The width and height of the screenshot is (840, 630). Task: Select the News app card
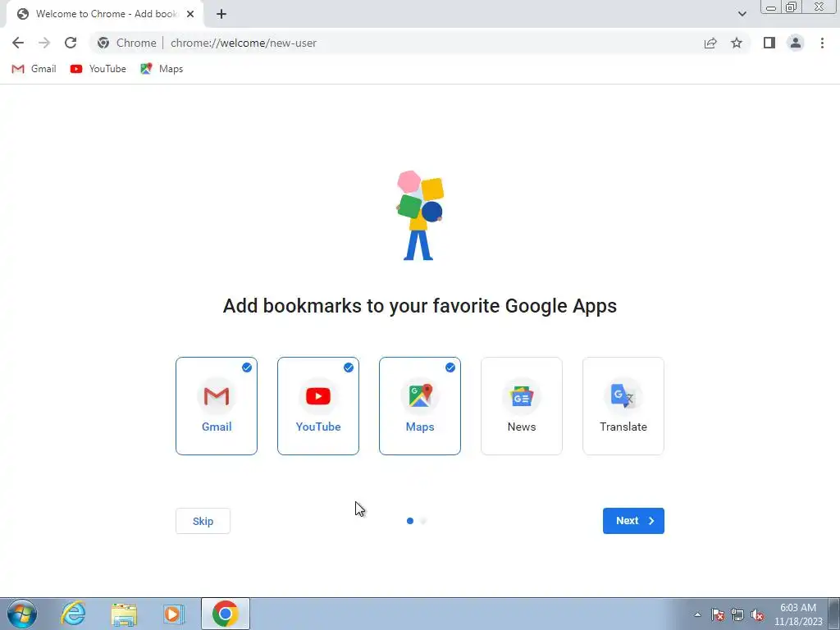tap(522, 406)
